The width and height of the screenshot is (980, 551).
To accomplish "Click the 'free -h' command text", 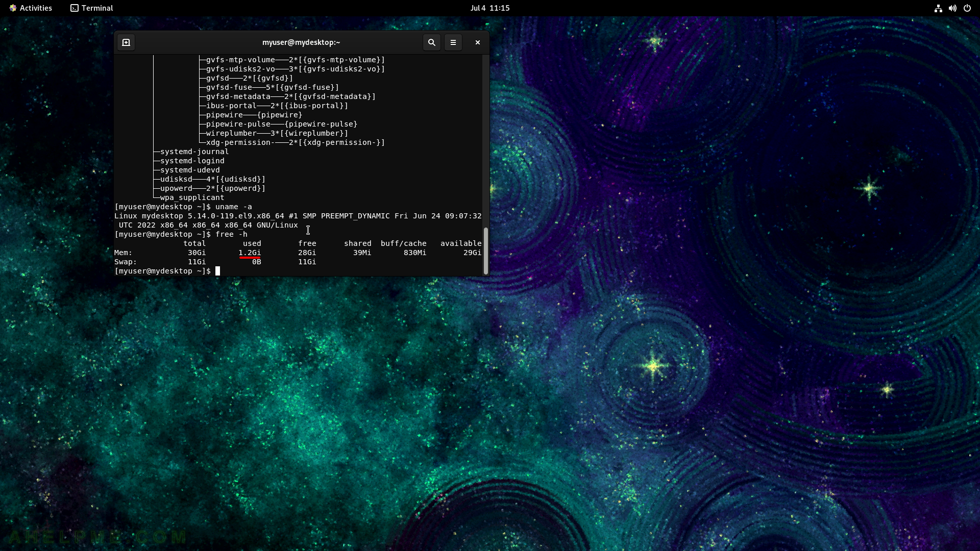I will [x=231, y=234].
